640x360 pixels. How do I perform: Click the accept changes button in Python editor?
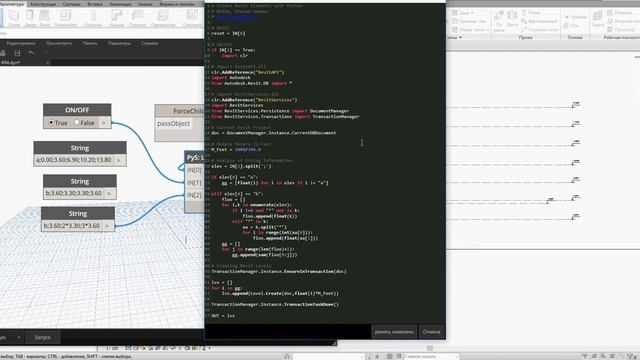click(394, 332)
